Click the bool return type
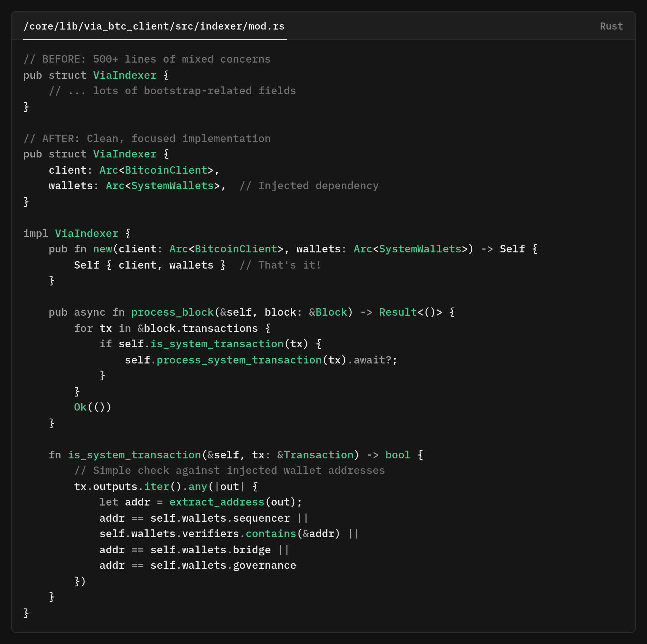This screenshot has width=647, height=644. 398,455
